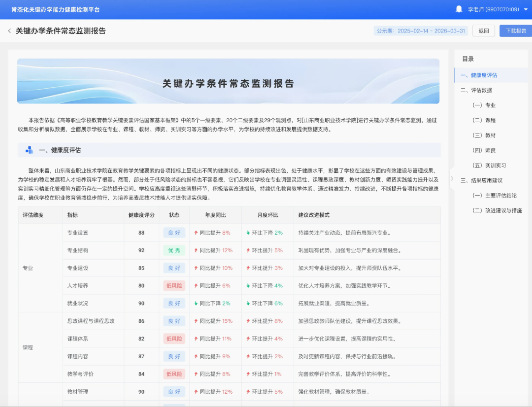The image size is (532, 407).
Task: Click the 下载报告 button
Action: tap(515, 31)
